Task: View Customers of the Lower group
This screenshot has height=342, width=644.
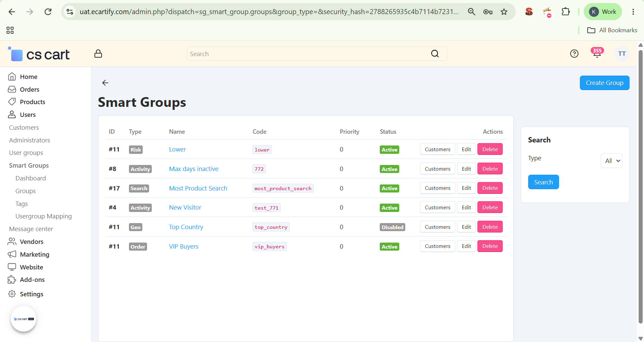Action: click(x=438, y=149)
